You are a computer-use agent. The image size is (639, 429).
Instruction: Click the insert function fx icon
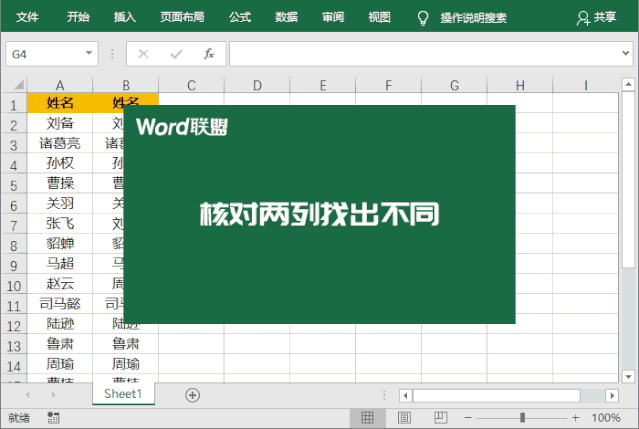click(x=209, y=54)
